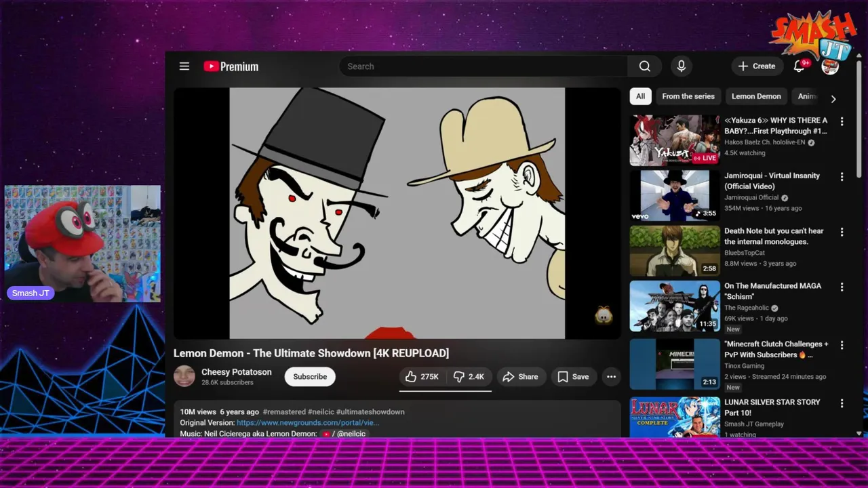Click Death Note video title text
Image resolution: width=868 pixels, height=488 pixels.
coord(774,236)
